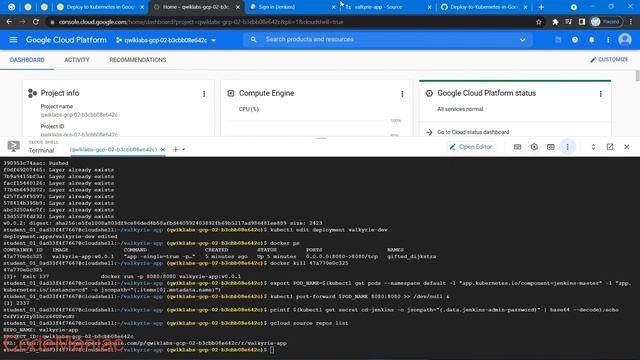Switch to the Recommendations tab
This screenshot has height=360, width=640.
(x=138, y=60)
